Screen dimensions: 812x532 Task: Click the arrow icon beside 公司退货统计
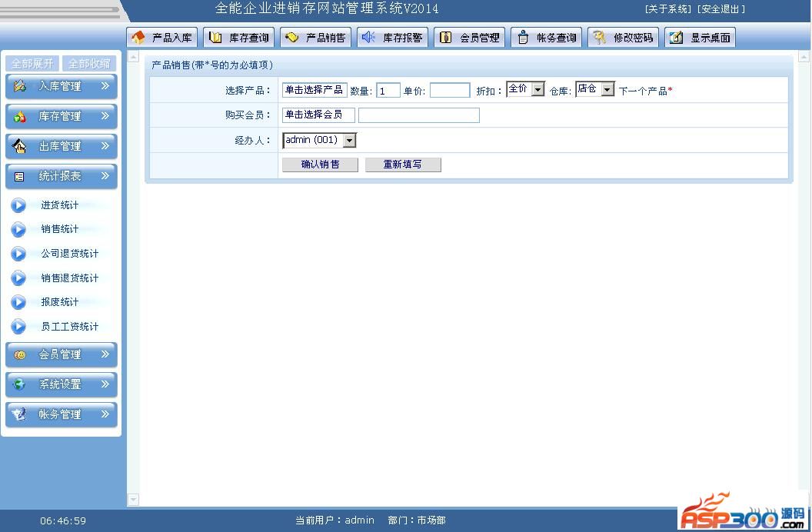(x=18, y=254)
